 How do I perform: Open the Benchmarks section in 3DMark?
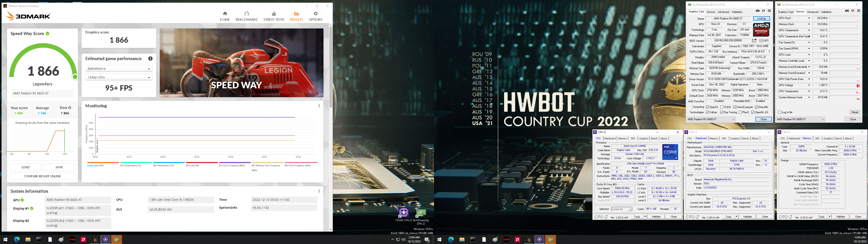click(x=246, y=16)
